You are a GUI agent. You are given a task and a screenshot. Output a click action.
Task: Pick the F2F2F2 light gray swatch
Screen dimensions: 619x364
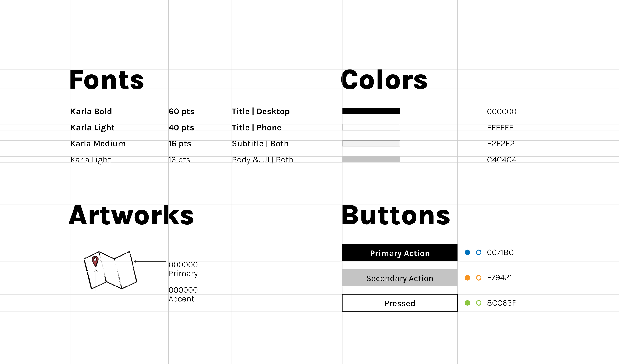tap(371, 143)
